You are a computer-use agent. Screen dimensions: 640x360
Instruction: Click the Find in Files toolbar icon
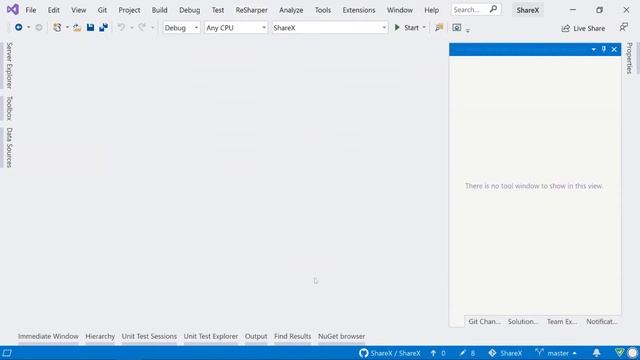coord(439,27)
